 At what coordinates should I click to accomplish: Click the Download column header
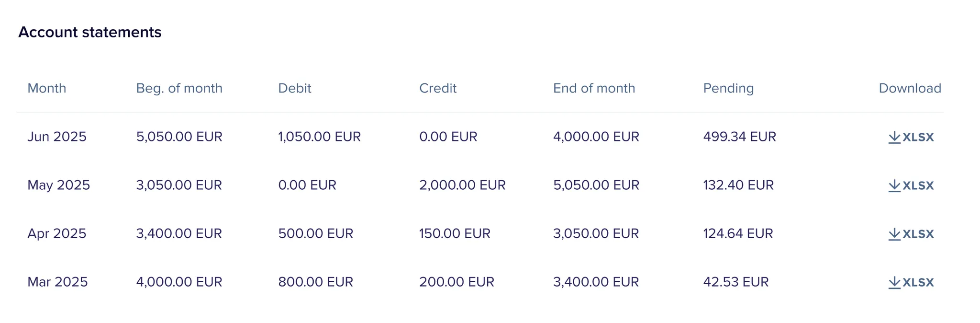pyautogui.click(x=910, y=88)
